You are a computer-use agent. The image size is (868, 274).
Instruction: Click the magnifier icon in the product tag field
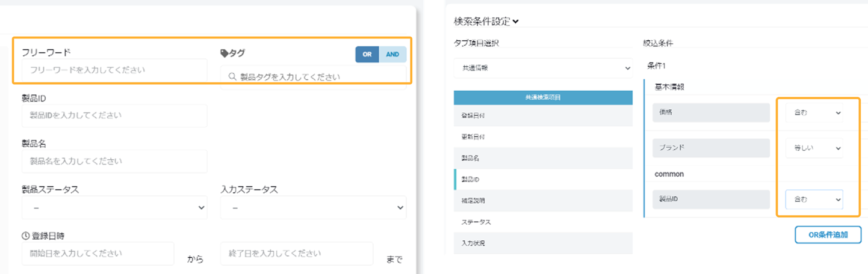(232, 77)
